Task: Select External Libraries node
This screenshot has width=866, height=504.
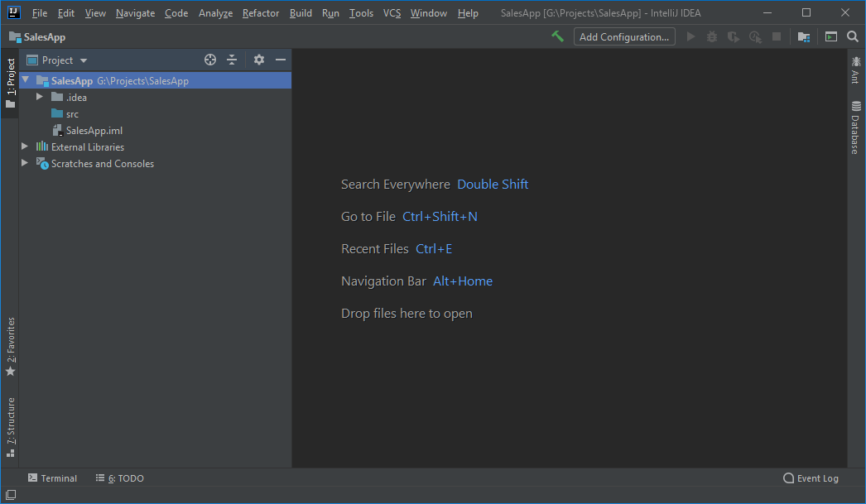Action: coord(155,146)
